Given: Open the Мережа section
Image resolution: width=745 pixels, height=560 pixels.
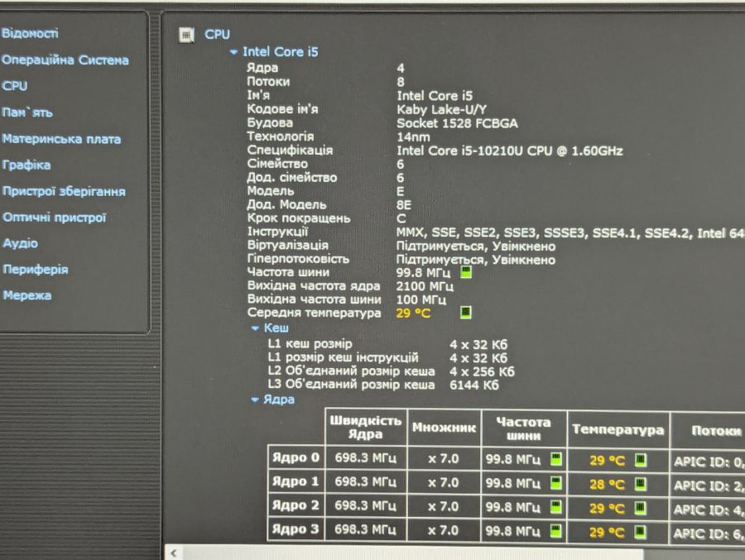Looking at the screenshot, I should click(27, 295).
